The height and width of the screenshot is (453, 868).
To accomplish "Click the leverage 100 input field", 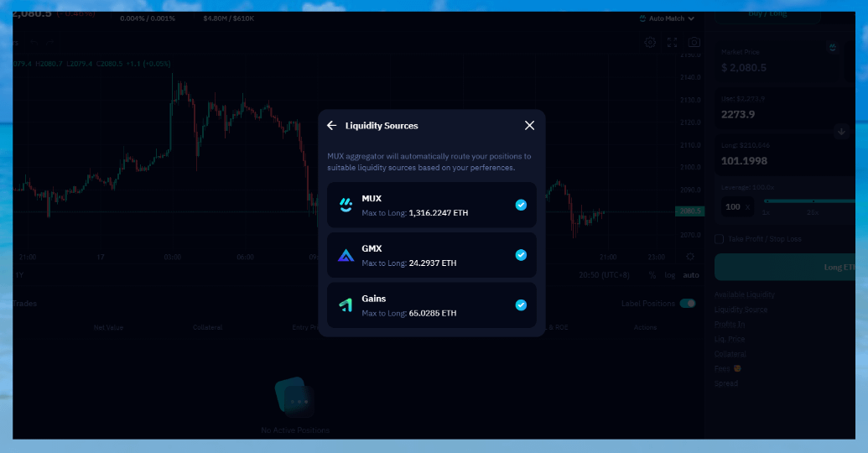I will [x=733, y=206].
